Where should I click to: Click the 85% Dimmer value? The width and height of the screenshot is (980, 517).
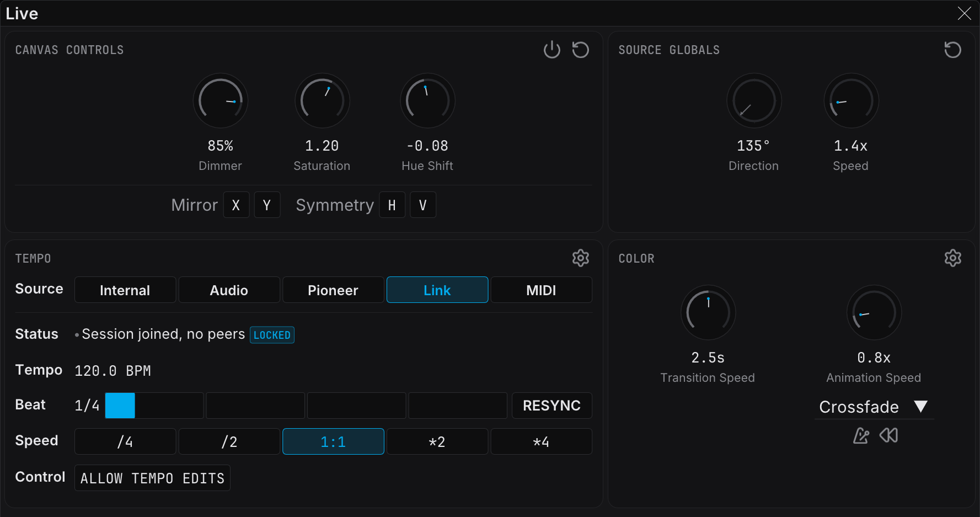click(221, 146)
